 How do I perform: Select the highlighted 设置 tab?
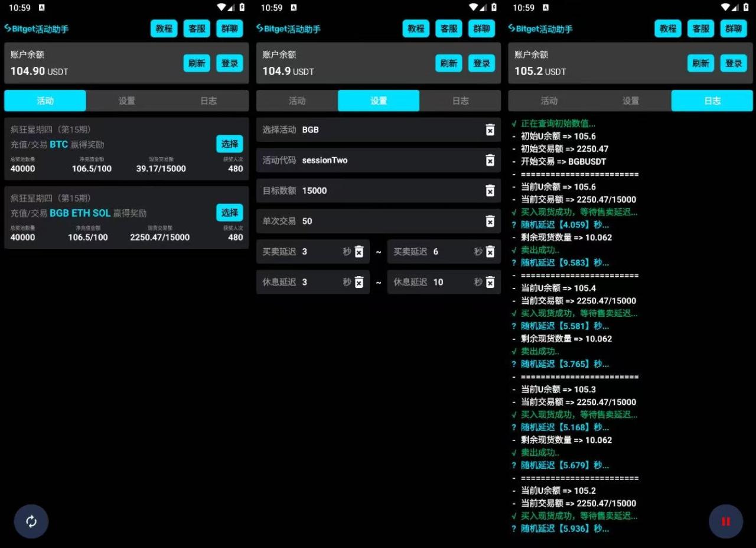[x=379, y=101]
